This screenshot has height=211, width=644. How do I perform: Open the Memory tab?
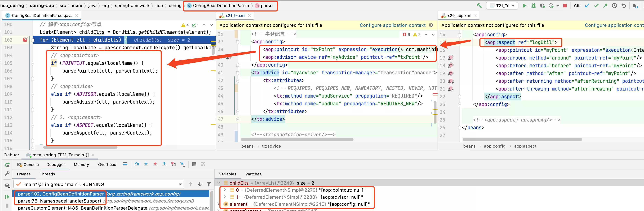(81, 165)
